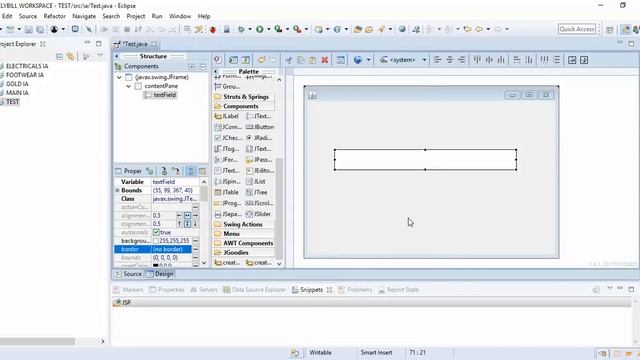
Task: Click the Quick Access box
Action: tap(577, 29)
